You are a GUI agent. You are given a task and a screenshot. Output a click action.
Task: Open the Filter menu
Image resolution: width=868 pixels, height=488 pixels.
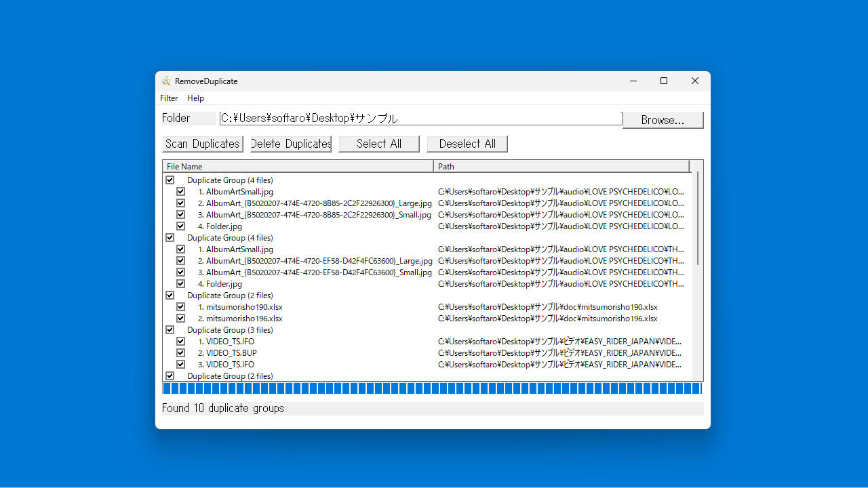pyautogui.click(x=168, y=98)
